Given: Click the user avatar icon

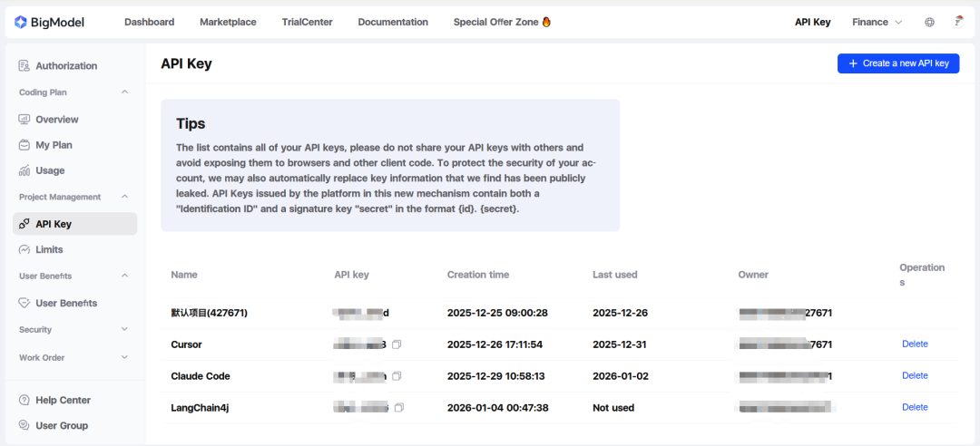Looking at the screenshot, I should [957, 22].
